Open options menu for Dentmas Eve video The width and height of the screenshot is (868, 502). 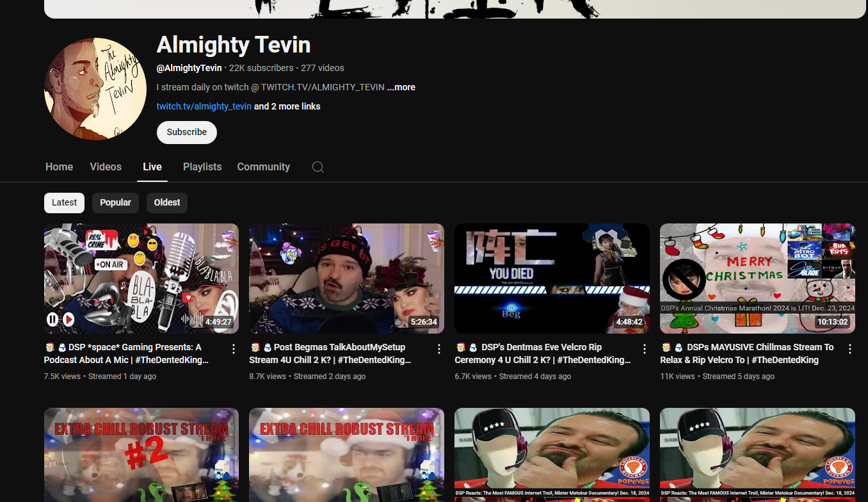pos(645,349)
